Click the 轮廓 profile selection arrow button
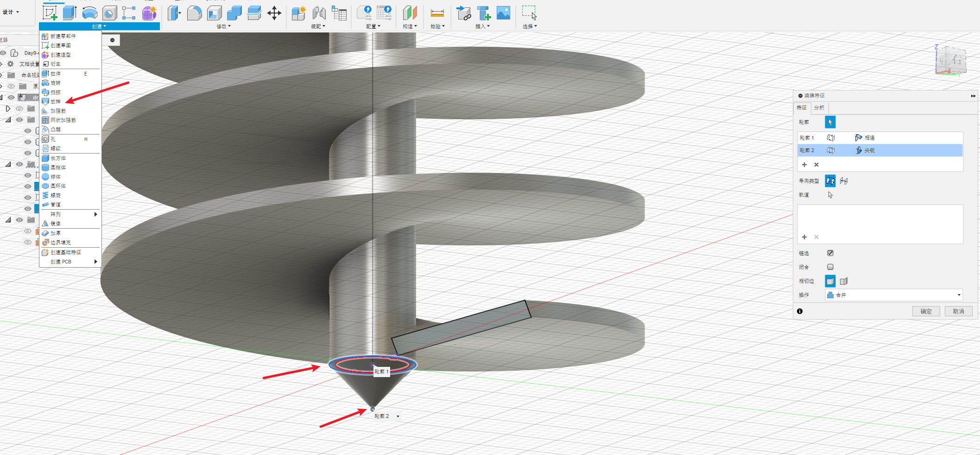The image size is (980, 455). click(830, 122)
